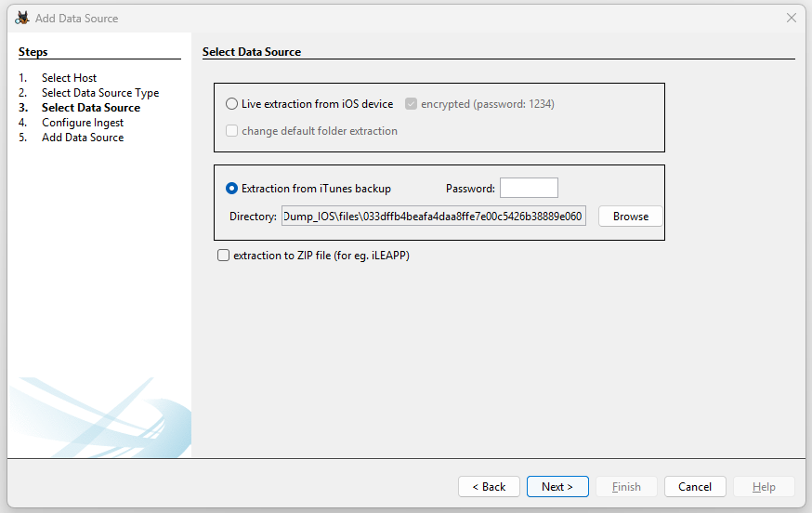Screen dimensions: 812x513
Task: Click the Password input field
Action: click(x=529, y=189)
